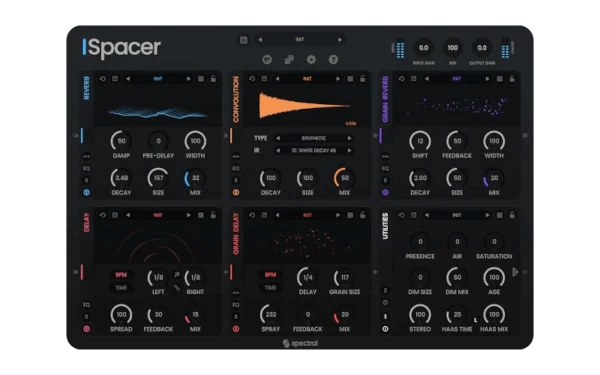This screenshot has width=600, height=375.
Task: Select previous IR arrow
Action: pyautogui.click(x=278, y=150)
